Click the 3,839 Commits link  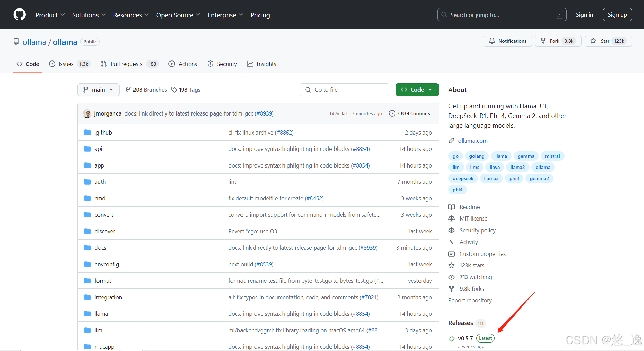coord(410,113)
